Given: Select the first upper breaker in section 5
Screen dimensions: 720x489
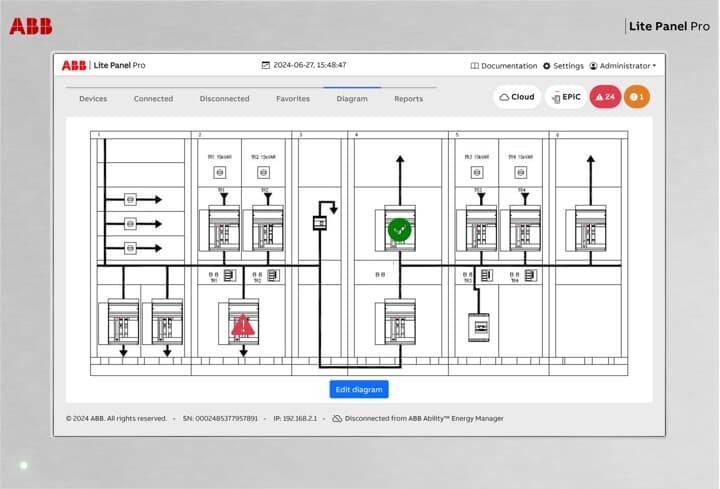Looking at the screenshot, I should pyautogui.click(x=481, y=228).
